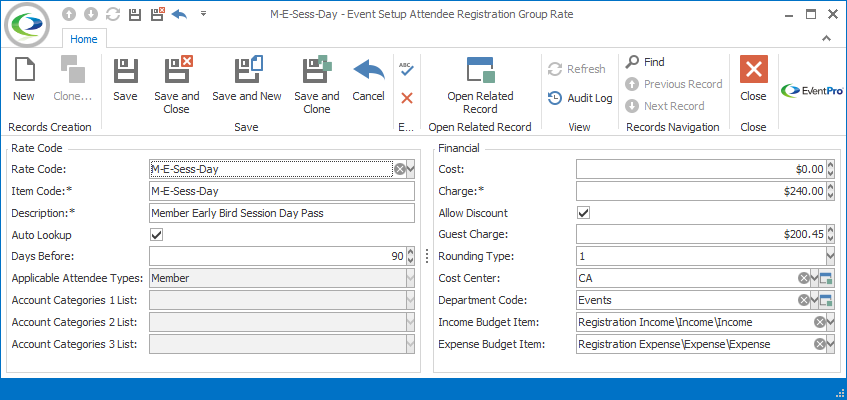Toggle the Auto Lookup checkbox
This screenshot has height=400, width=847.
[157, 235]
